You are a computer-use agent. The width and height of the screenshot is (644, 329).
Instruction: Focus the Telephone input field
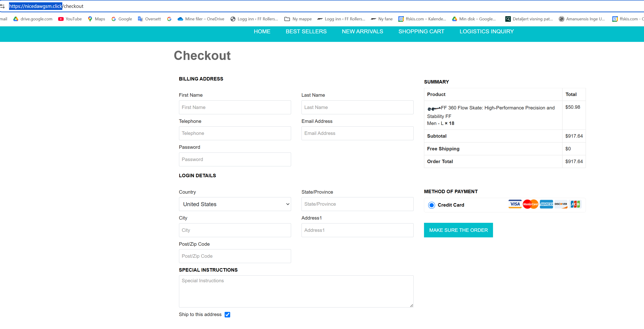[x=235, y=133]
